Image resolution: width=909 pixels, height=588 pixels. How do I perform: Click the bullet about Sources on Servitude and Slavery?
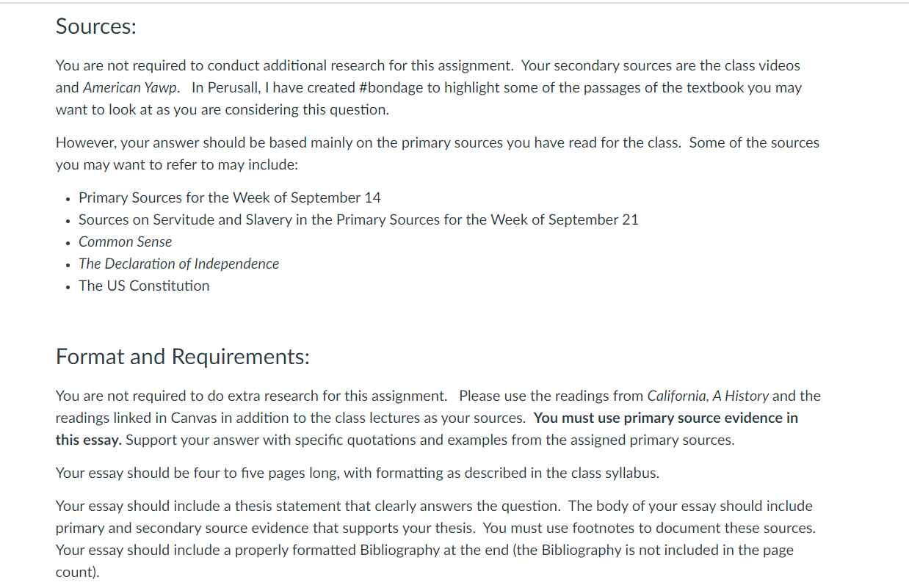[358, 219]
